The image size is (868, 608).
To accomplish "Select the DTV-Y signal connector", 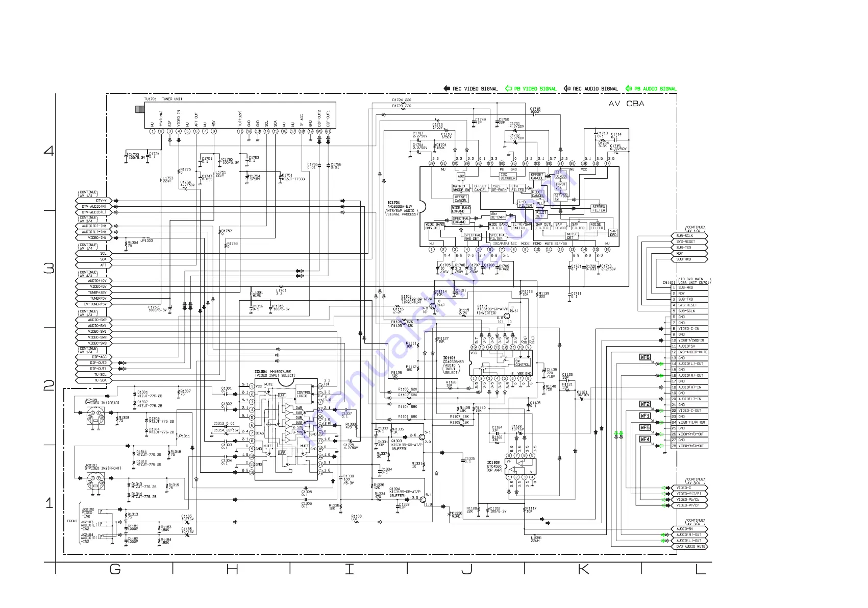I will (x=93, y=201).
